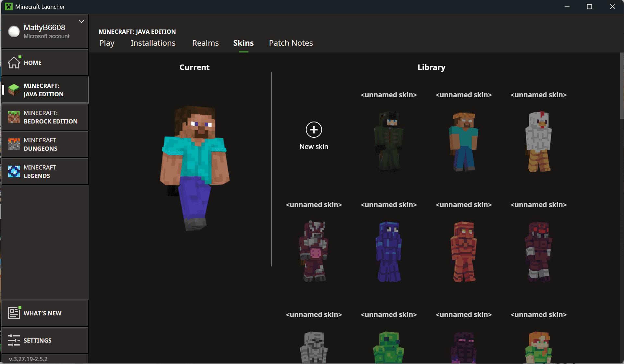Expand the account dropdown chevron
This screenshot has height=364, width=624.
[x=81, y=22]
